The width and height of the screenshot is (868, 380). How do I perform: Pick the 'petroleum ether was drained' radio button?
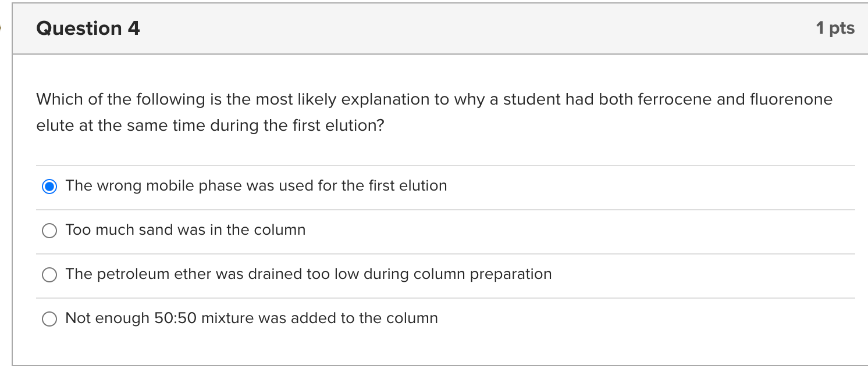(49, 275)
